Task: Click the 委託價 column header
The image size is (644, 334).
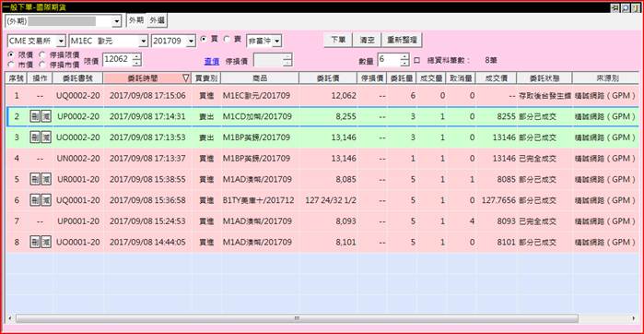Action: coord(327,78)
